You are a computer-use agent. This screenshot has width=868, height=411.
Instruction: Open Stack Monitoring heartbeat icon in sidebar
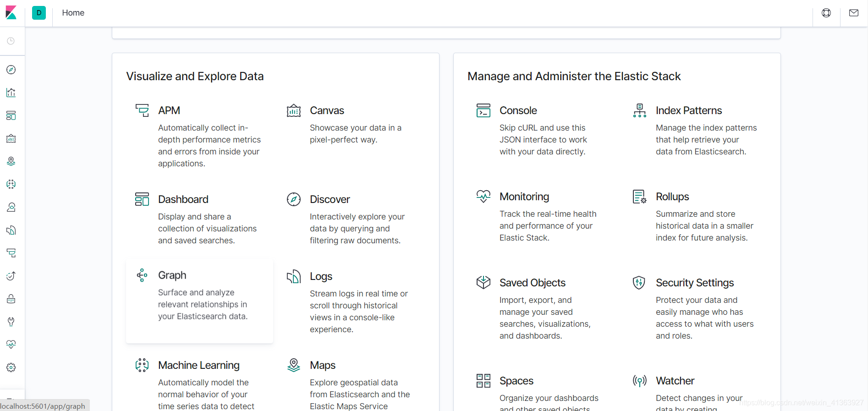[11, 345]
